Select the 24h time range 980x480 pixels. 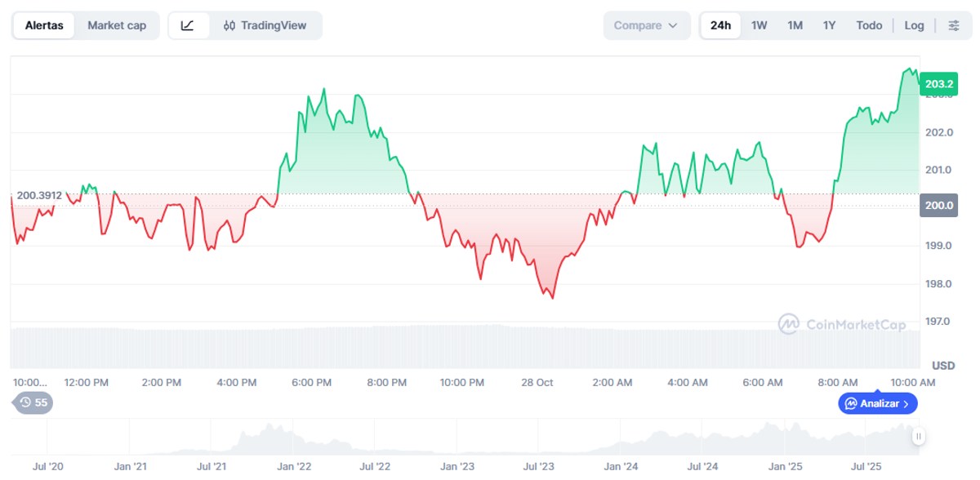(x=720, y=25)
